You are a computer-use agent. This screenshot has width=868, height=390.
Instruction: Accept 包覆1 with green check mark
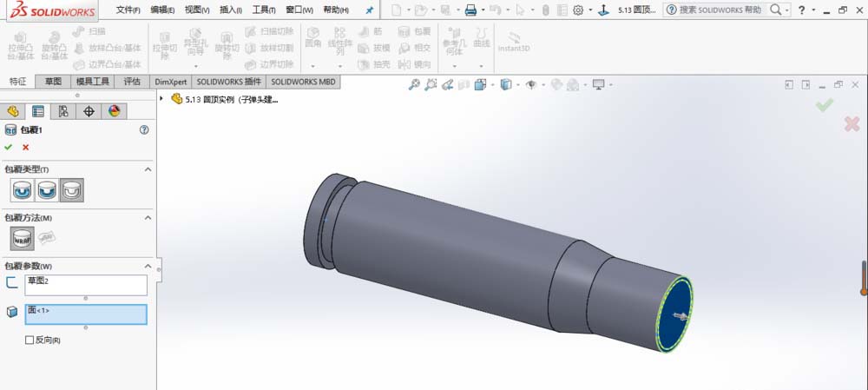click(x=9, y=148)
